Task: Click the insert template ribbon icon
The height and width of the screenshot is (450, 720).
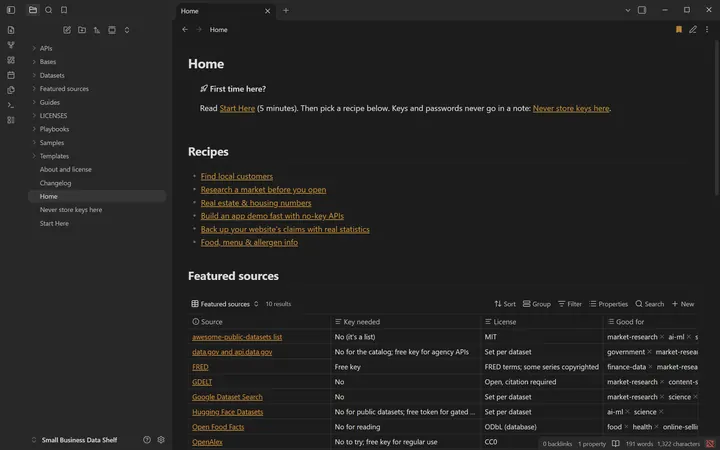Action: coord(11,90)
